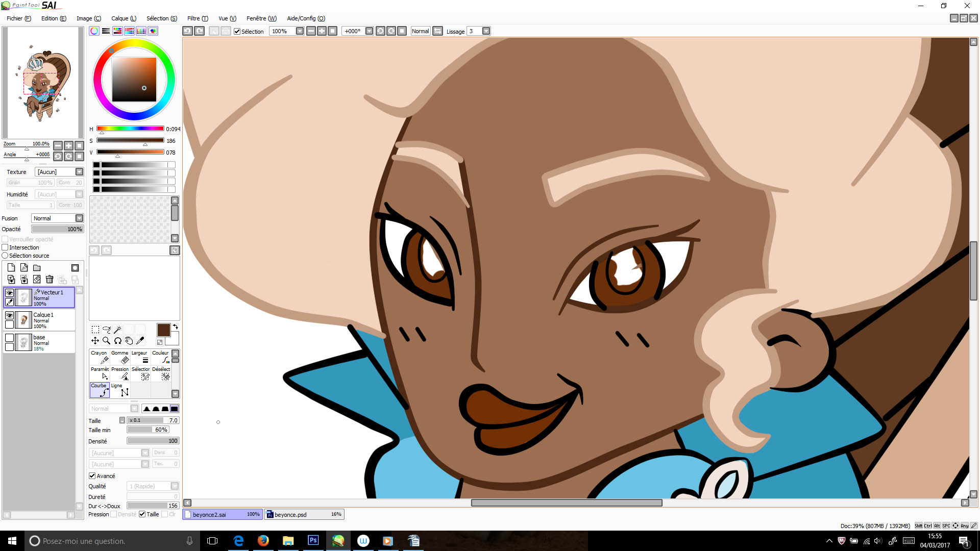Screen dimensions: 980x551
Task: Click the foreground brown color swatch
Action: pos(163,330)
